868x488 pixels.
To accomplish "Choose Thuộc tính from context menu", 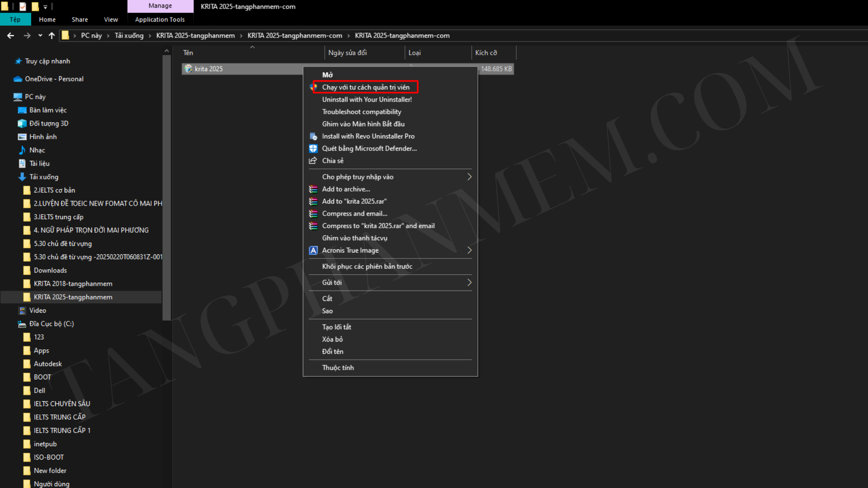I will click(x=338, y=367).
